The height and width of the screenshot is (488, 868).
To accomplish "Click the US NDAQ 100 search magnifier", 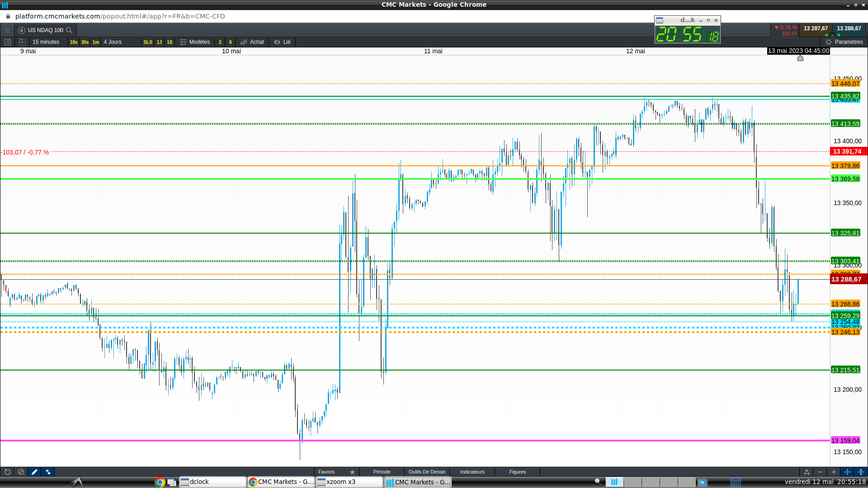I will point(69,30).
